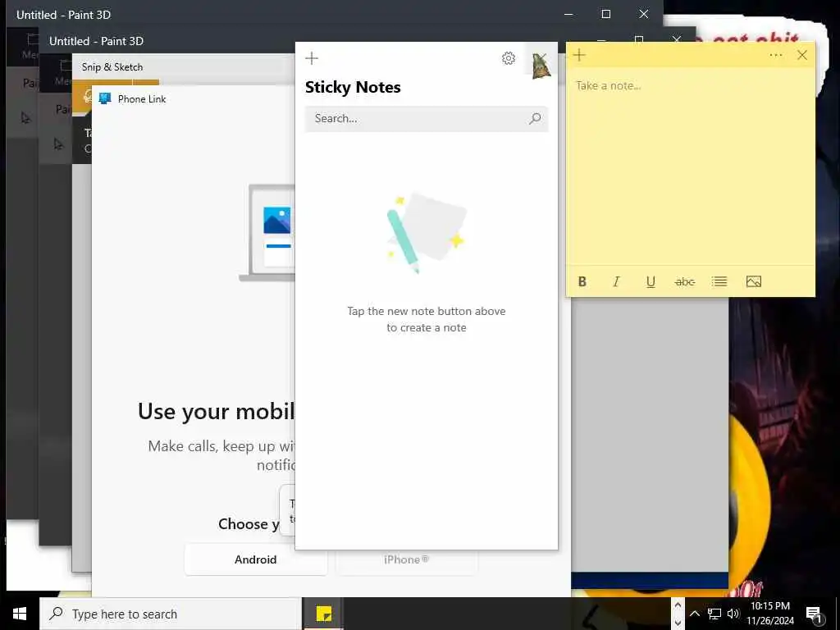
Task: Click the Sticky Notes search field
Action: (x=427, y=118)
